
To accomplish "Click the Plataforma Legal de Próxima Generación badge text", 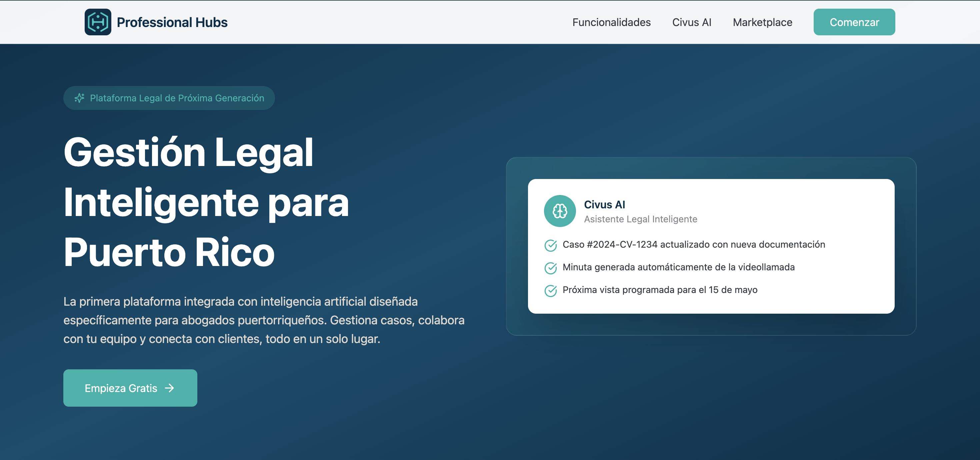I will (177, 98).
